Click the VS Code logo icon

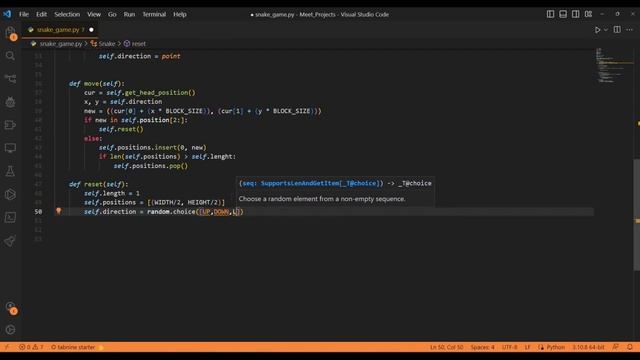(7, 14)
